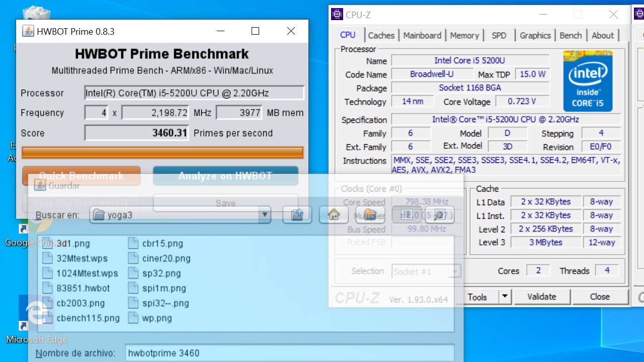Click the Score value 3460.31
Screen dimensions: 644x362
click(x=136, y=133)
